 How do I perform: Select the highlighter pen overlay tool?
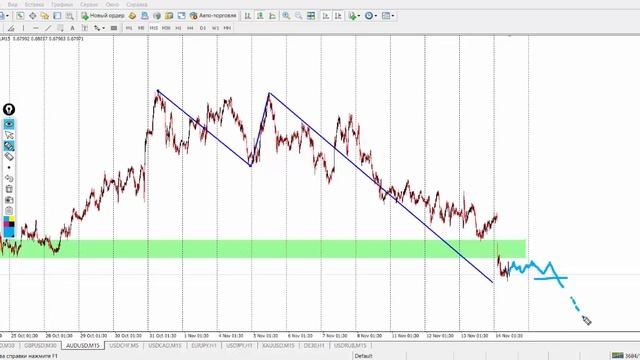tap(9, 146)
